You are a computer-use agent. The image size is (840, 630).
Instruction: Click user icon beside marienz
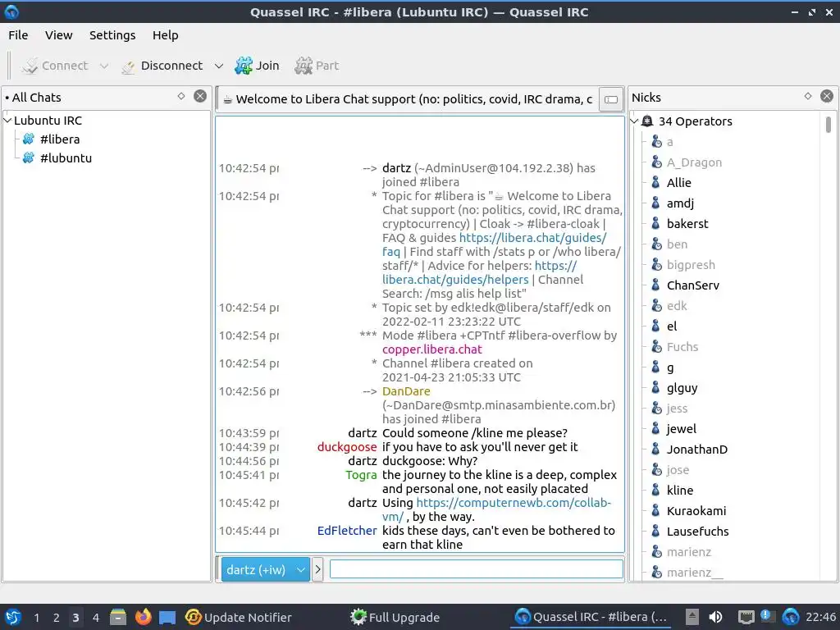(656, 552)
